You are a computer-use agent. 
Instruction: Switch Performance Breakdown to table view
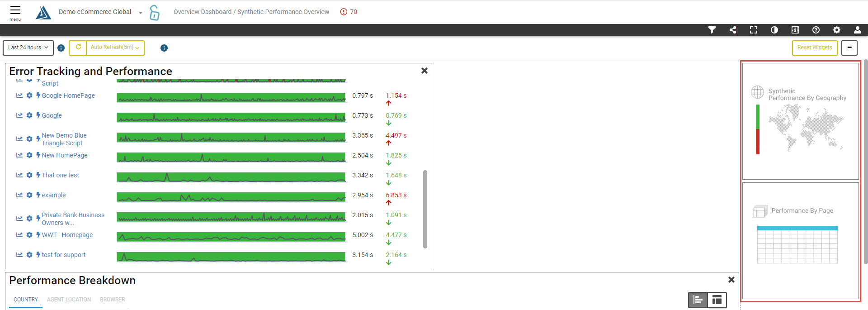(717, 300)
